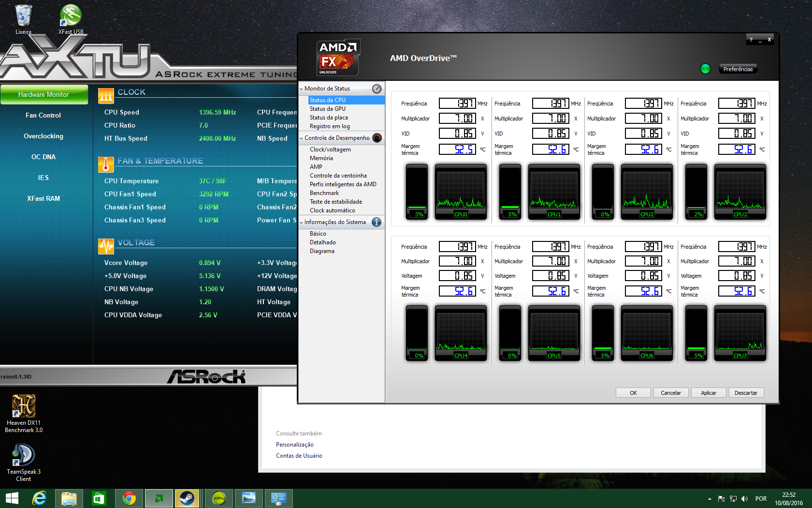The height and width of the screenshot is (508, 812).
Task: Click the POR language indicator
Action: click(x=761, y=499)
